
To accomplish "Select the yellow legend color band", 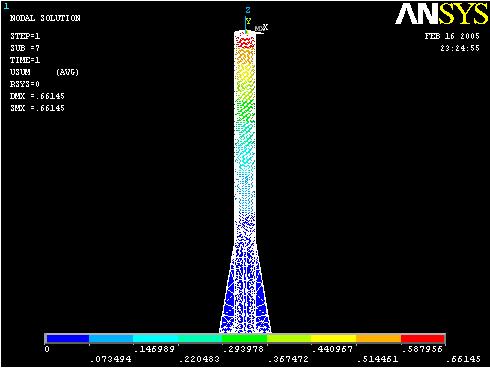I will coord(334,339).
